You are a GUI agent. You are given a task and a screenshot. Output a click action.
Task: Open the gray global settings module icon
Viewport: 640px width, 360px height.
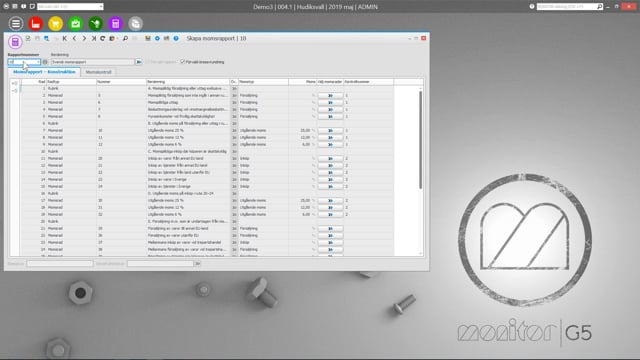pos(136,24)
